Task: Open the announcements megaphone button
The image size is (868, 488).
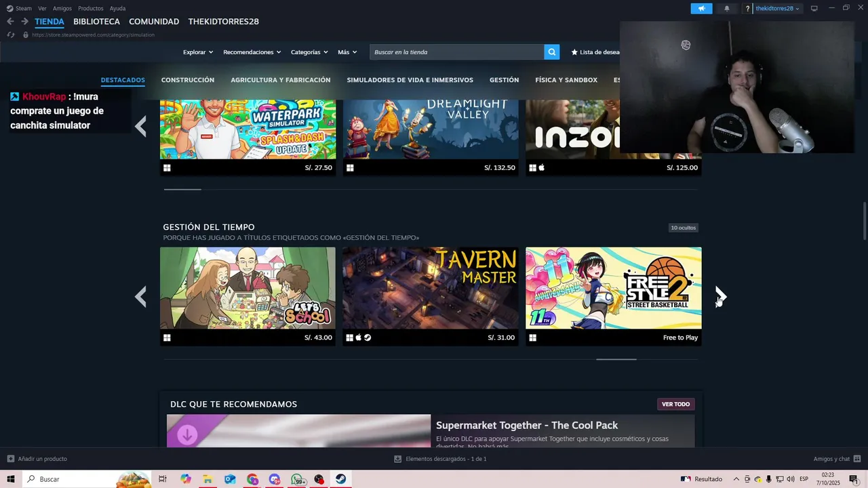Action: (701, 9)
